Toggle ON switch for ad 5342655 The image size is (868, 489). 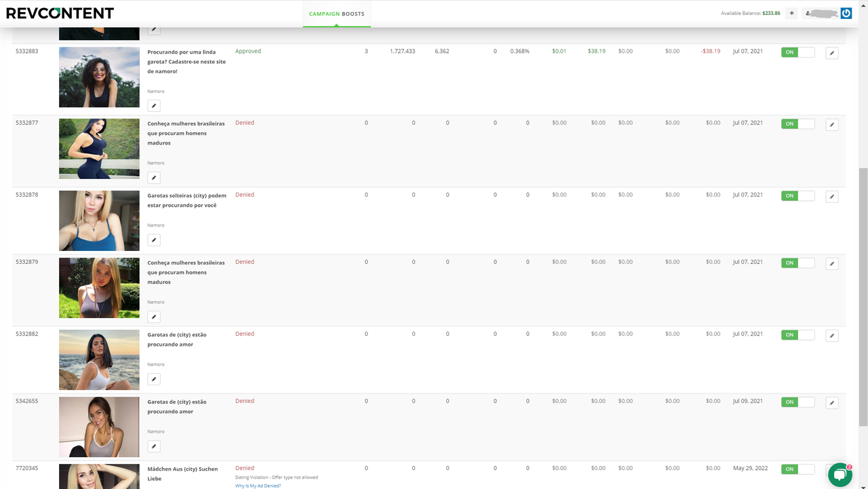(x=797, y=402)
